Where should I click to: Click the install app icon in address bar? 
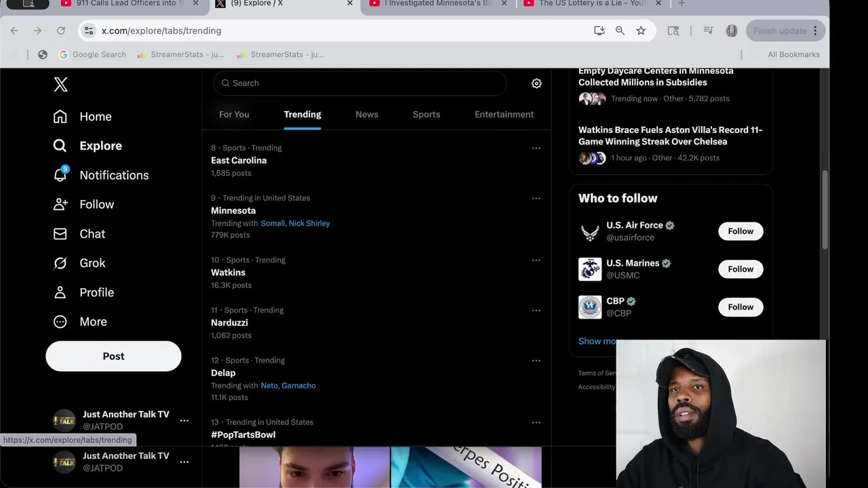[599, 30]
